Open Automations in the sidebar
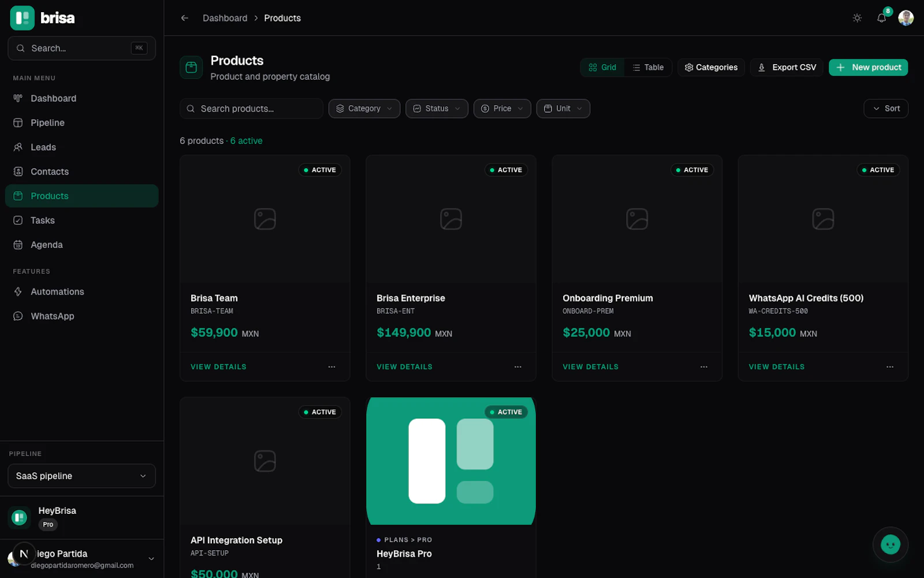924x578 pixels. [81, 292]
